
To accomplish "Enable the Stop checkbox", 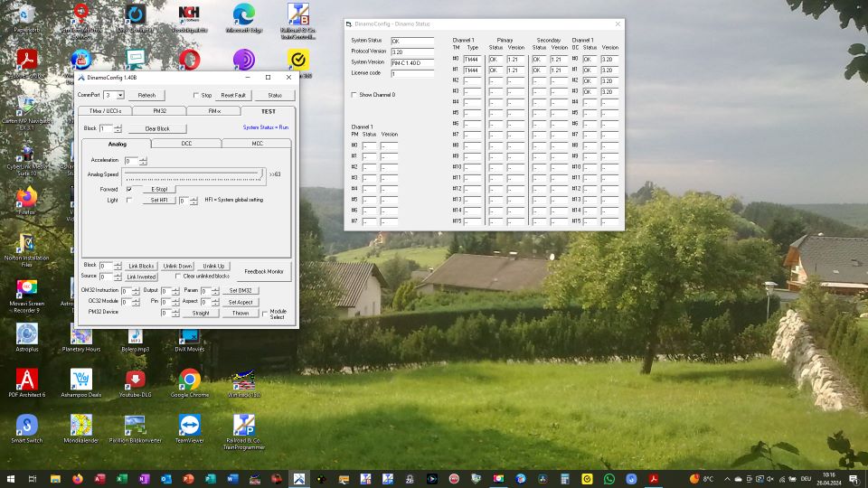I will [196, 95].
